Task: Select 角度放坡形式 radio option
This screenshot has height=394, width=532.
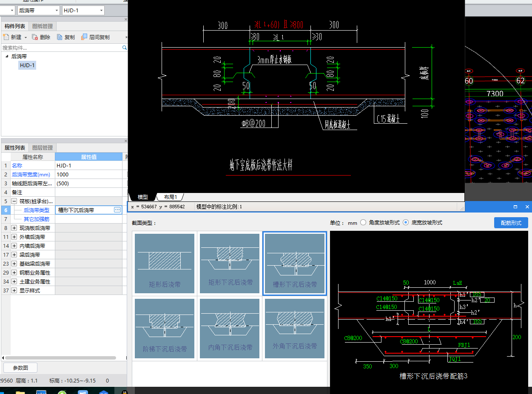Action: tap(363, 222)
